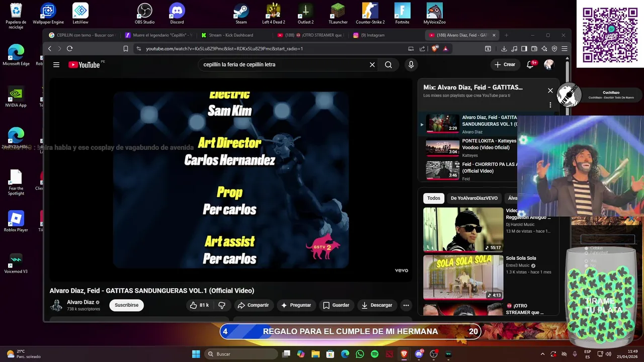Open Brave downloads panel
This screenshot has height=362, width=644.
(504, 49)
